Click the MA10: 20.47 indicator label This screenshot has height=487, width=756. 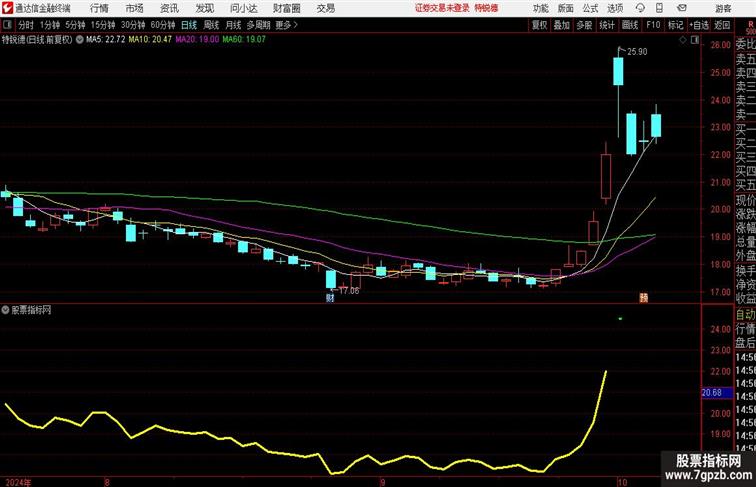click(150, 40)
